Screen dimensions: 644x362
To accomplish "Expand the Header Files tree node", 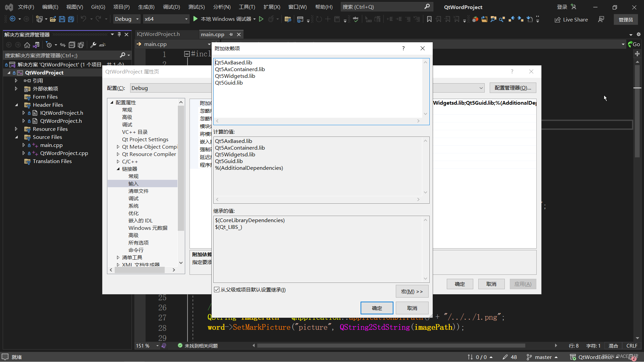I will tap(17, 105).
